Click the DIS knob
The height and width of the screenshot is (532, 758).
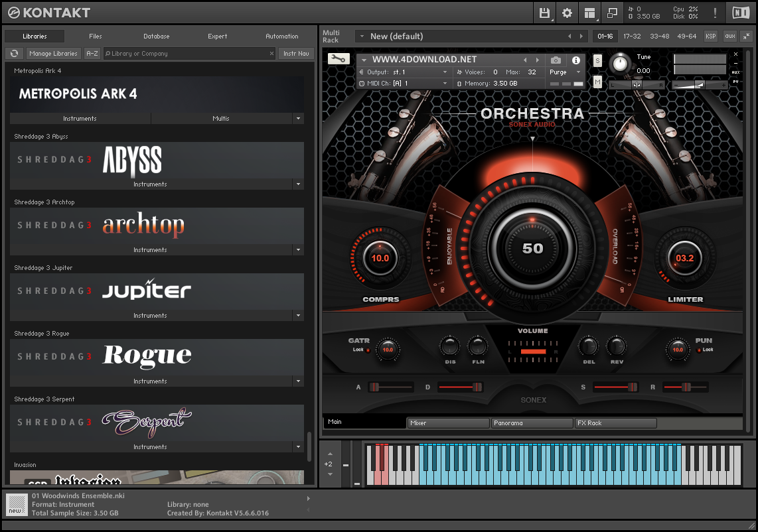point(450,346)
